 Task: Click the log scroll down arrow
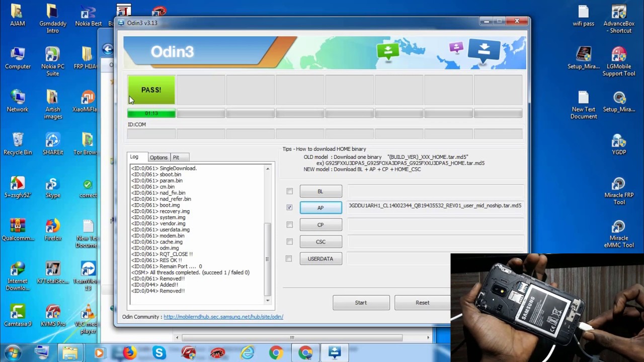click(268, 300)
